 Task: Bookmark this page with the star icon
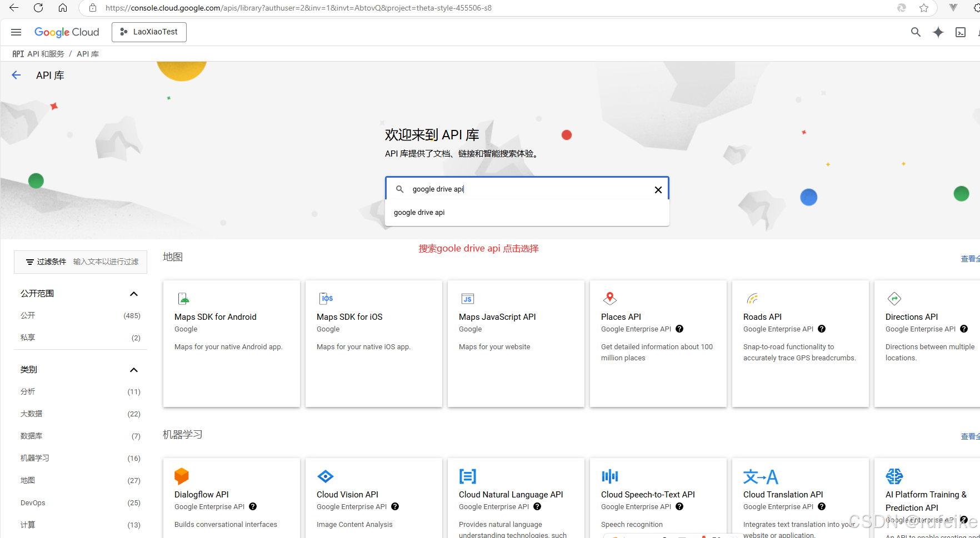(x=924, y=8)
